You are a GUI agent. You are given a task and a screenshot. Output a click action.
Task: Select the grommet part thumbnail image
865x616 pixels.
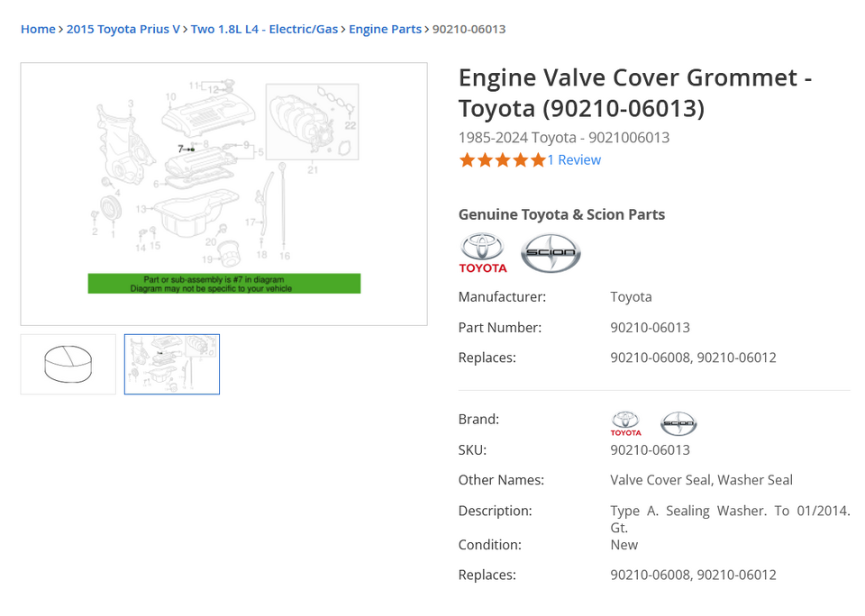point(68,365)
